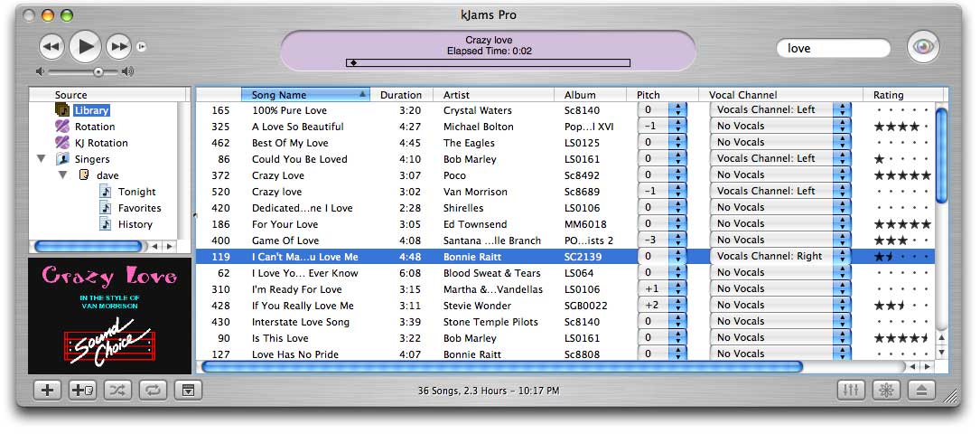This screenshot has height=434, width=980.
Task: Click the song progress bar
Action: (488, 62)
